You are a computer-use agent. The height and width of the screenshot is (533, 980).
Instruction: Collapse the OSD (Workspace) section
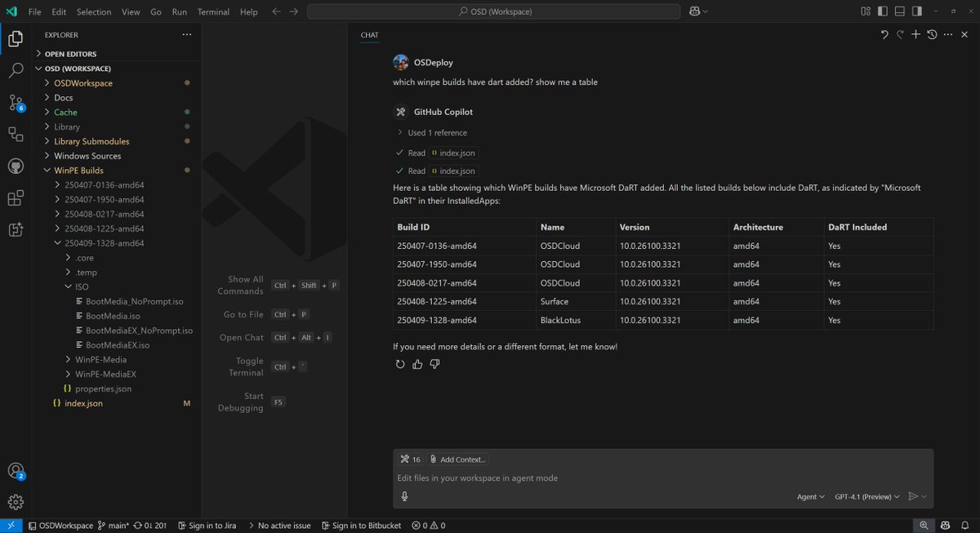click(x=117, y=69)
